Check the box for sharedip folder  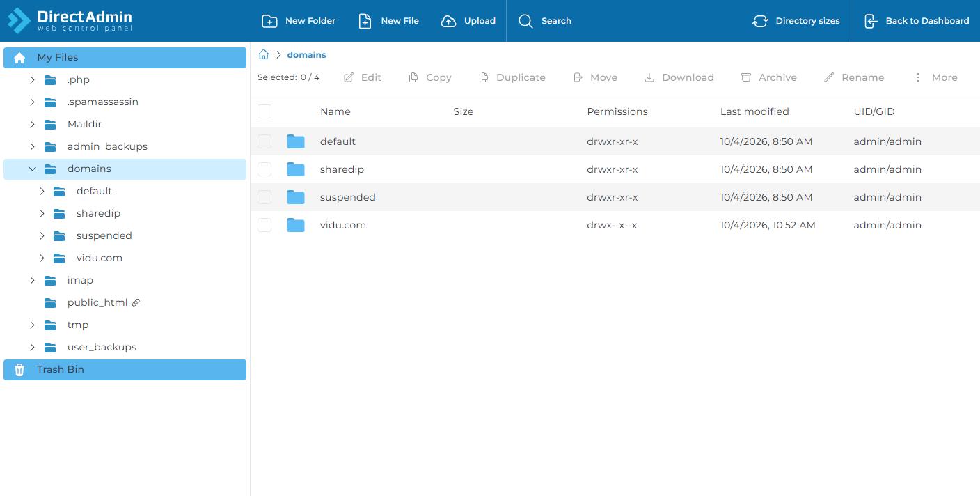[x=264, y=169]
